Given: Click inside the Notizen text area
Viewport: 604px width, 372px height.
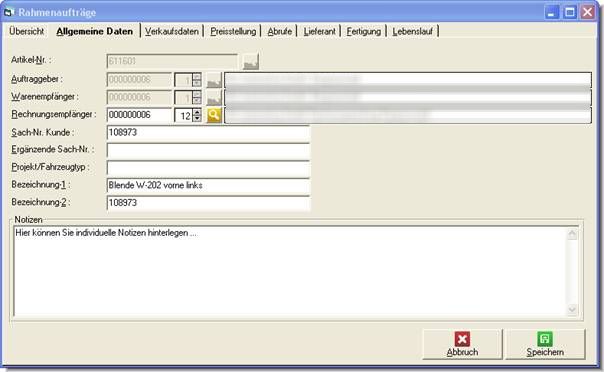Looking at the screenshot, I should (x=290, y=271).
